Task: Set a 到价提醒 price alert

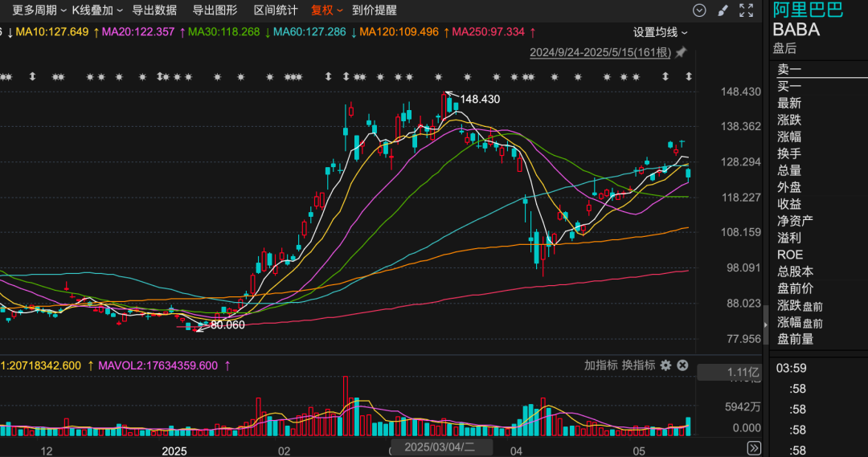Action: [x=374, y=10]
